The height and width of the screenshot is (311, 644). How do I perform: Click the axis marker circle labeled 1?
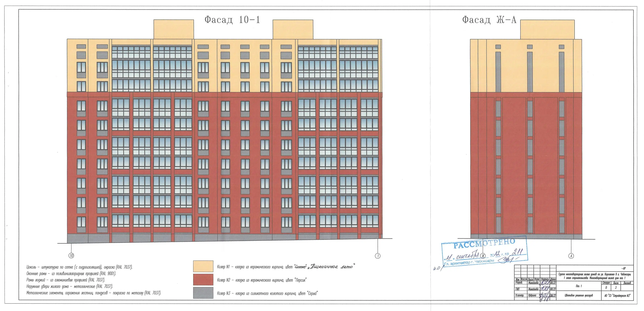point(378,256)
